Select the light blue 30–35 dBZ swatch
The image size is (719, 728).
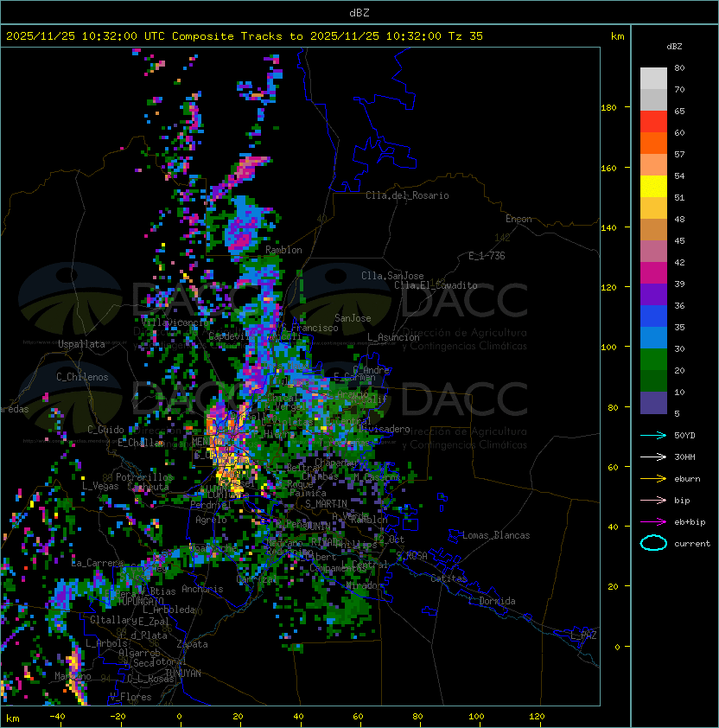(653, 337)
